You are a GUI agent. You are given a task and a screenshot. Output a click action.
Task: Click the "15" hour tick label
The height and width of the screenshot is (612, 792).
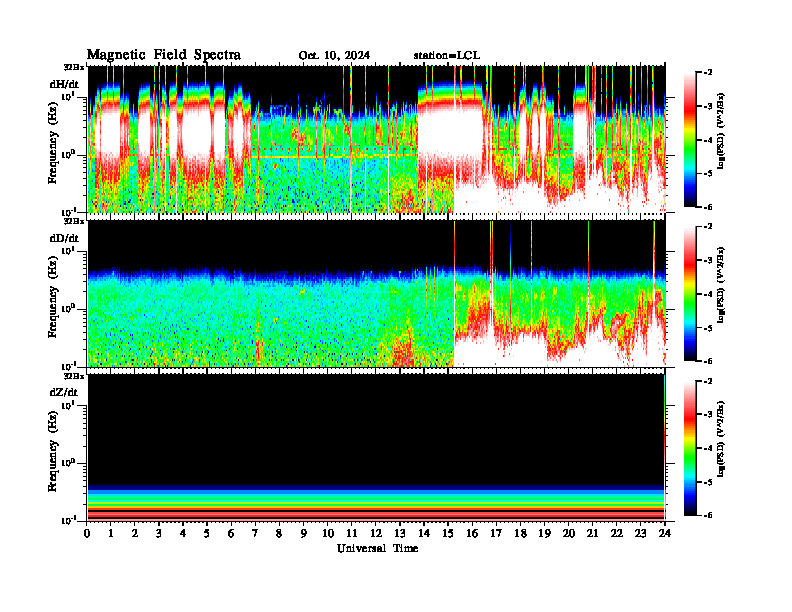click(448, 534)
